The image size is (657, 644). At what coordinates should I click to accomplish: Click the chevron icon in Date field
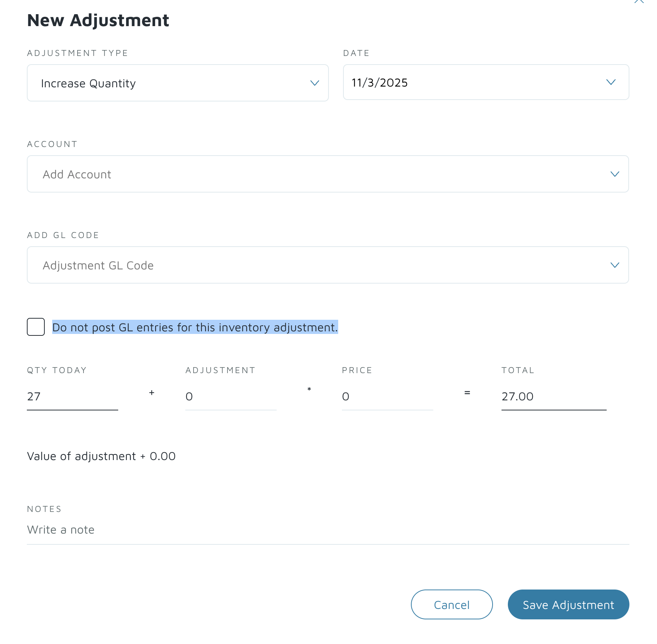[x=611, y=82]
